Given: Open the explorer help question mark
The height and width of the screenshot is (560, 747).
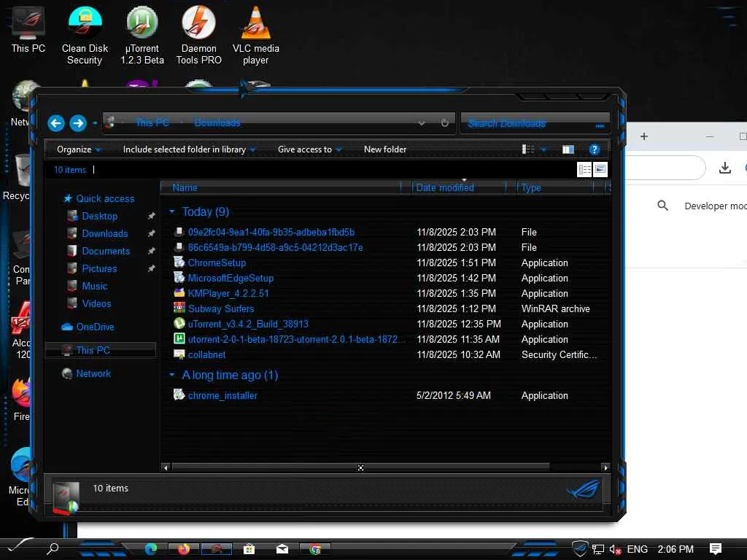Looking at the screenshot, I should point(594,149).
